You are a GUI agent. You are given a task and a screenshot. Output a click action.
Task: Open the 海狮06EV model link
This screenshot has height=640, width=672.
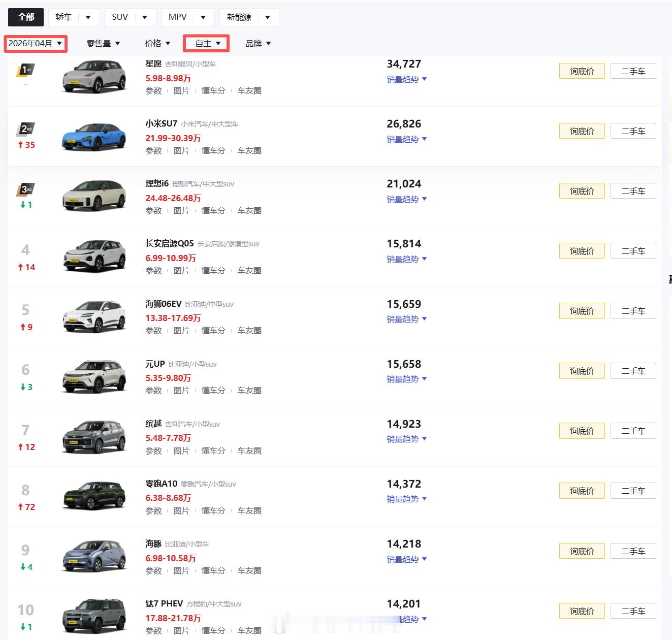point(164,304)
